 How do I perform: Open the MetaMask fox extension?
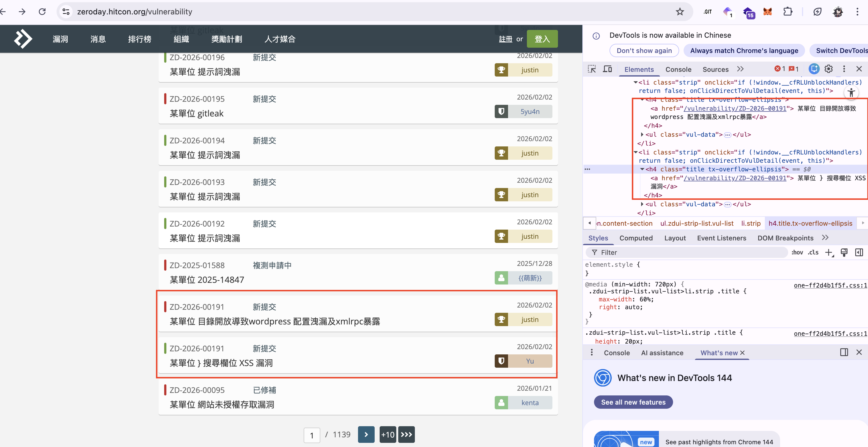768,12
